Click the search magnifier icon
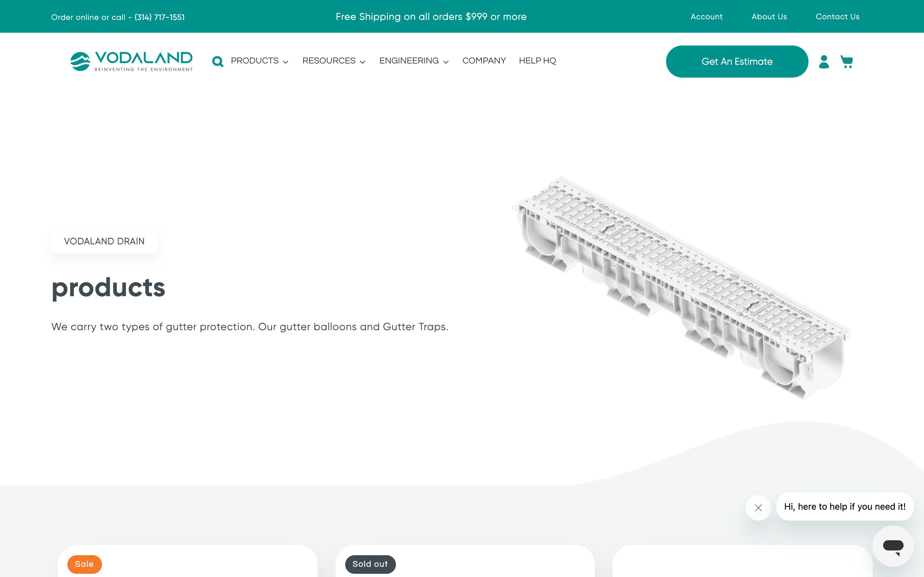The height and width of the screenshot is (577, 924). 218,62
